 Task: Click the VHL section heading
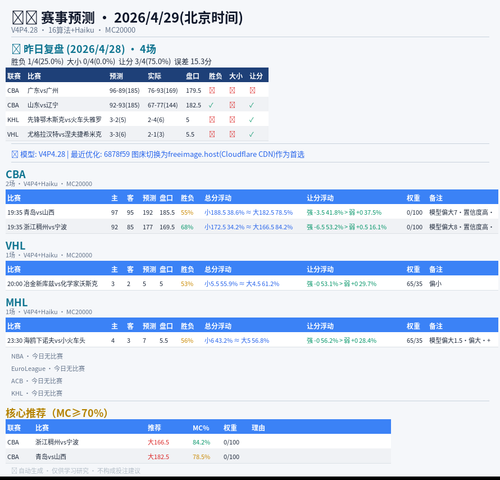click(x=15, y=246)
